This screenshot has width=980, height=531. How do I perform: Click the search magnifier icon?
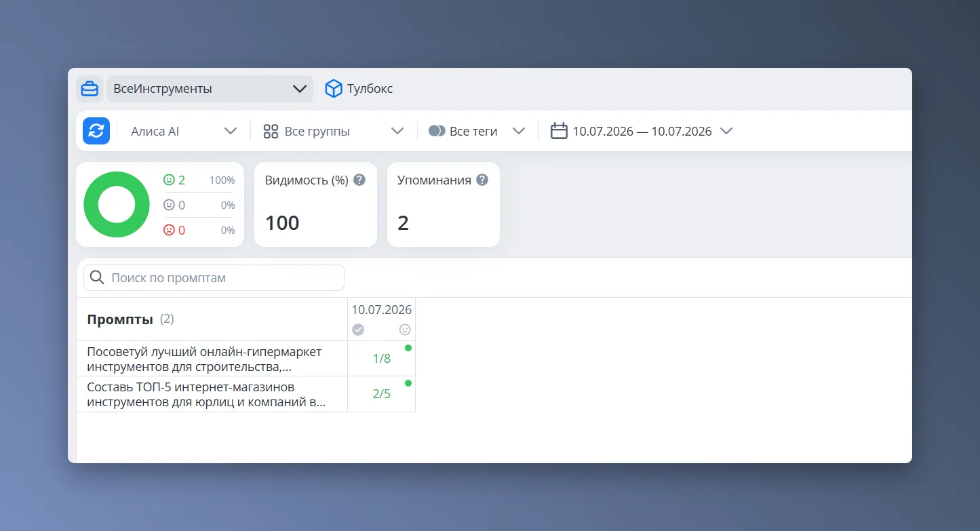tap(97, 277)
